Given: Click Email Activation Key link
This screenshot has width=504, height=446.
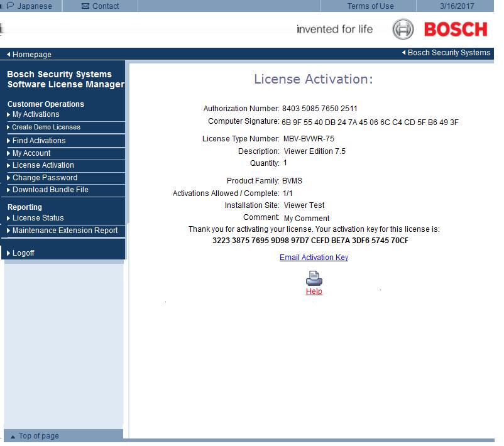Looking at the screenshot, I should (x=314, y=258).
